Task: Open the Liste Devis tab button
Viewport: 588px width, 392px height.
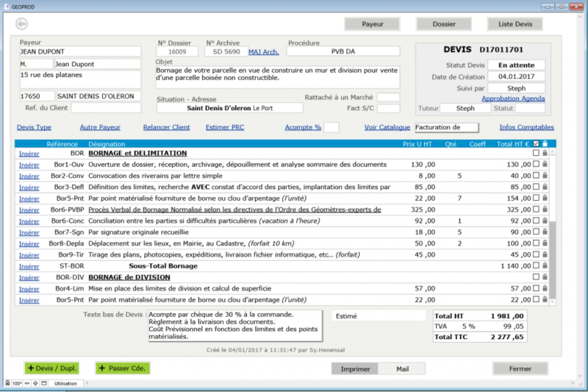Action: (515, 24)
